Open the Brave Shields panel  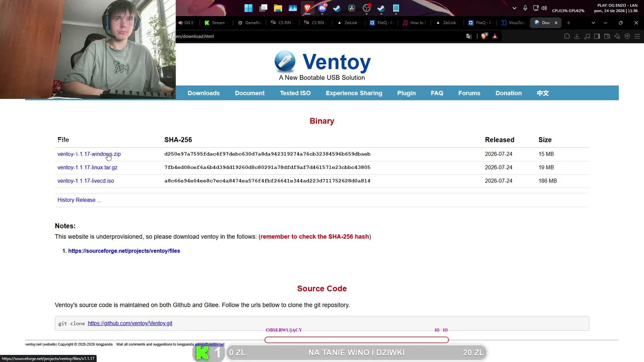point(485,36)
